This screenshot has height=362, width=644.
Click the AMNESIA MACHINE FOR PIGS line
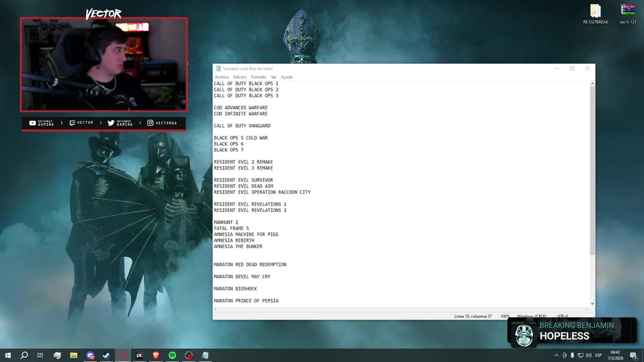coord(246,234)
